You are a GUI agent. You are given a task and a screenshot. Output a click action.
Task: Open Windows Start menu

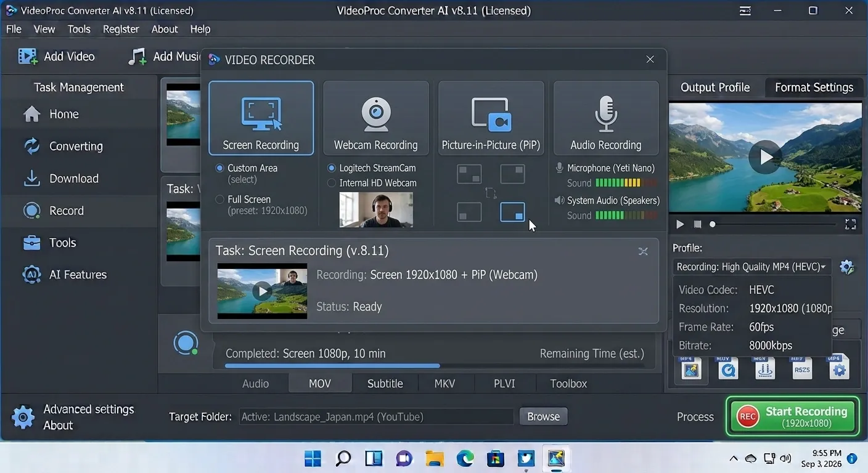point(313,458)
